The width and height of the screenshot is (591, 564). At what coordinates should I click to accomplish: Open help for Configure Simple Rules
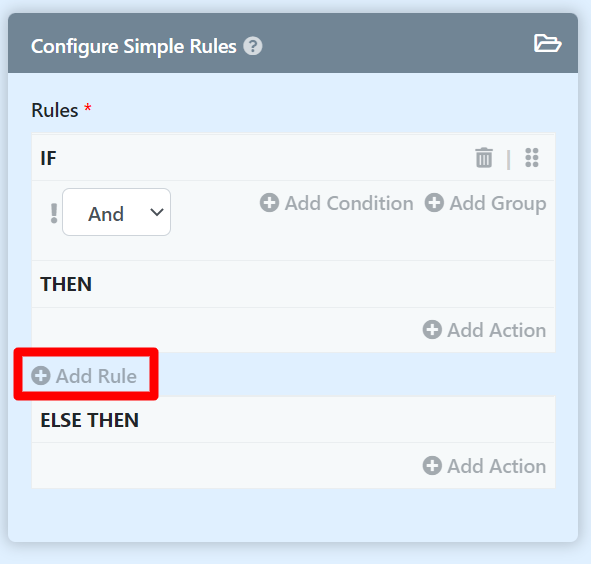click(x=253, y=46)
